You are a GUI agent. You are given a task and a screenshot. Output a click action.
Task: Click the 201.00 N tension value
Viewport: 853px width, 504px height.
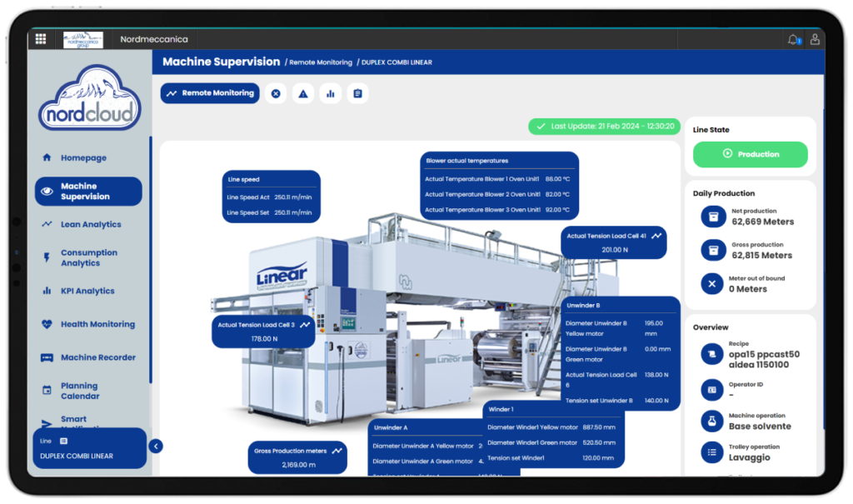[x=615, y=250]
